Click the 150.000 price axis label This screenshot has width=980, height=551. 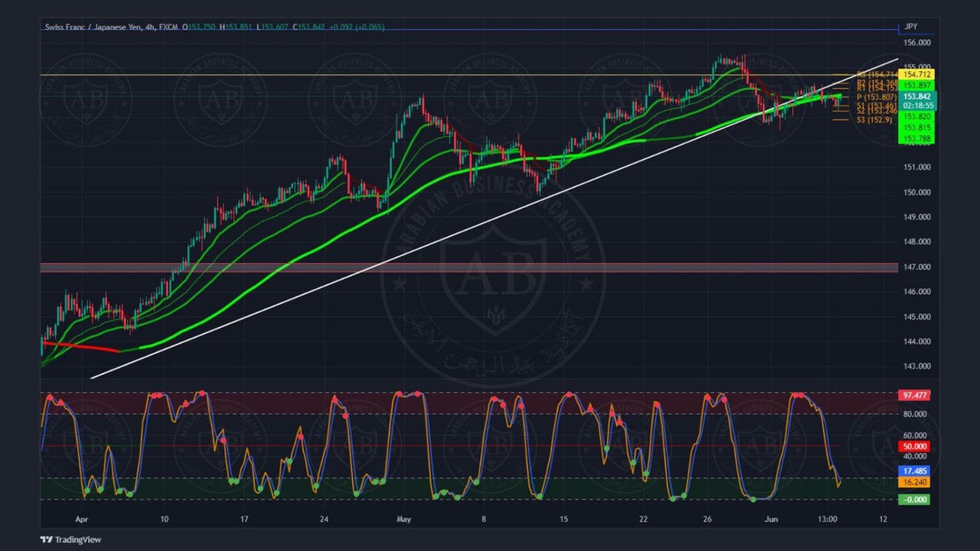tap(917, 192)
